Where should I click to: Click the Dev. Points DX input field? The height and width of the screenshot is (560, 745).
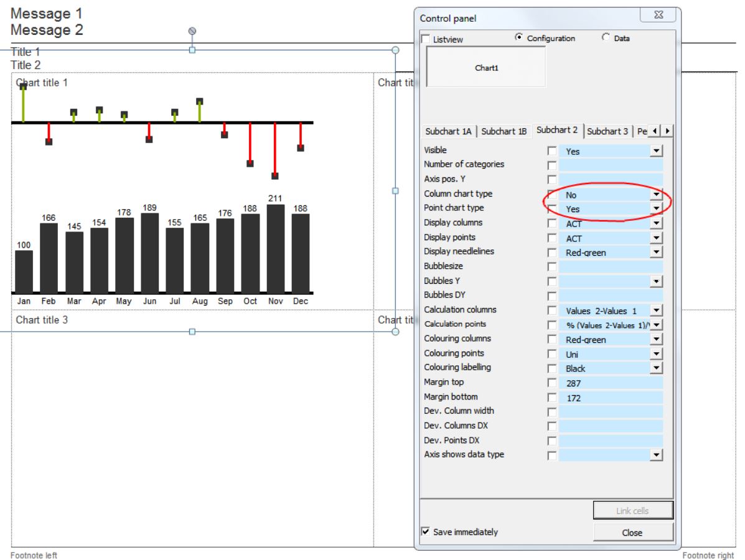611,441
